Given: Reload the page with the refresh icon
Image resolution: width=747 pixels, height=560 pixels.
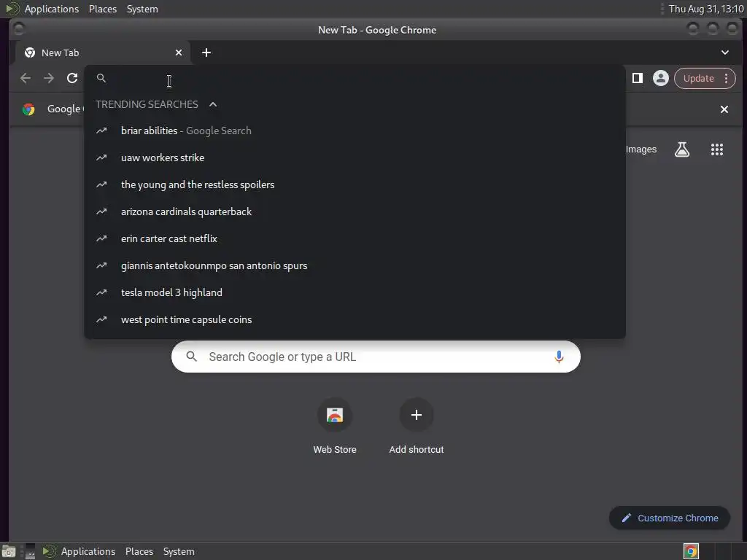Looking at the screenshot, I should click(x=72, y=78).
